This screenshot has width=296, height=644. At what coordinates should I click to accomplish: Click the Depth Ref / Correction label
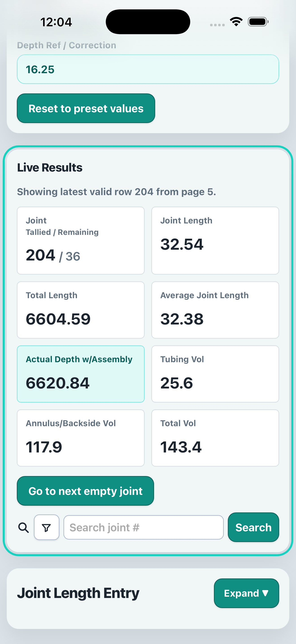point(67,45)
